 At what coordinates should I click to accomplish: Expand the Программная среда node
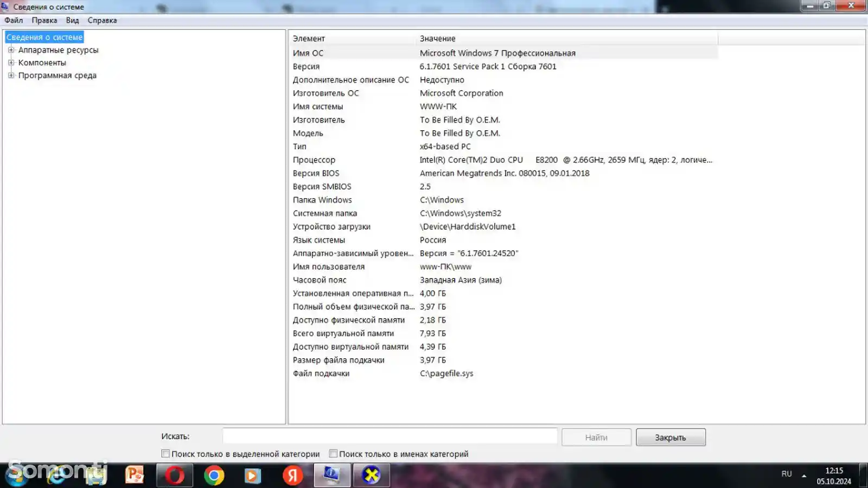tap(11, 75)
